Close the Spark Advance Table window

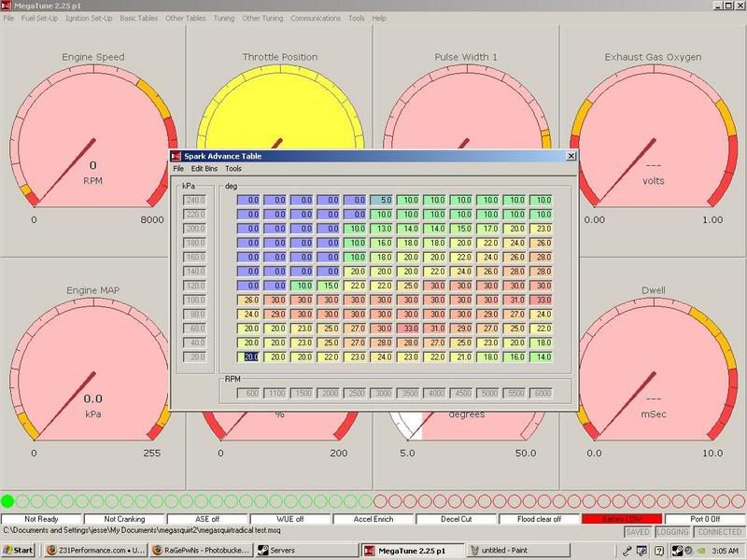click(570, 156)
